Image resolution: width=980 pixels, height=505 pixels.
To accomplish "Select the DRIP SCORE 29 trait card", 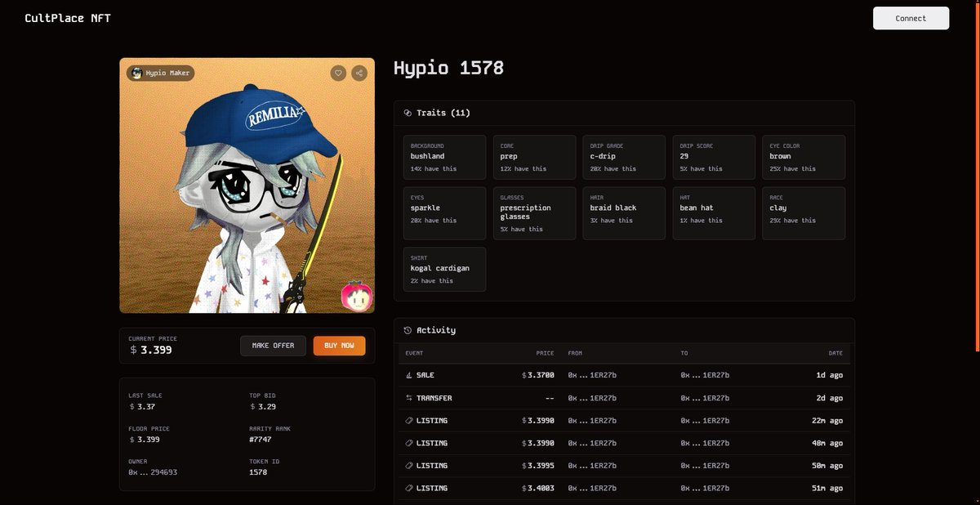I will pyautogui.click(x=714, y=157).
